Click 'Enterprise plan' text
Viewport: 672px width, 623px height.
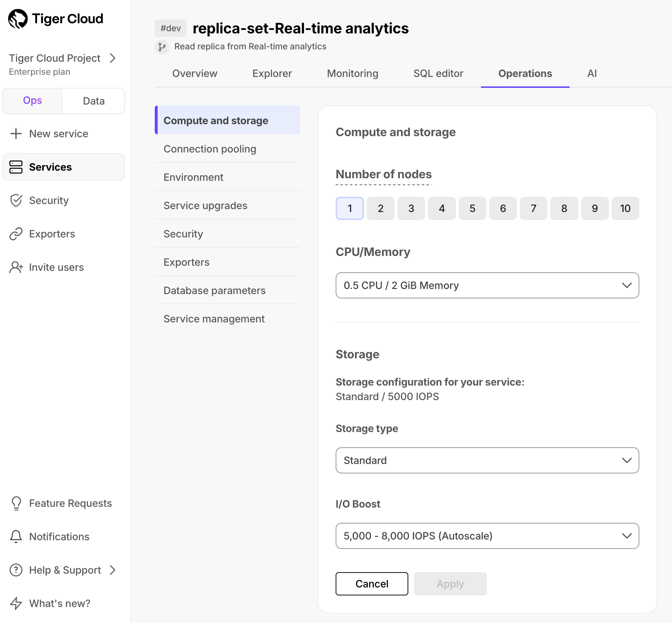pos(40,72)
